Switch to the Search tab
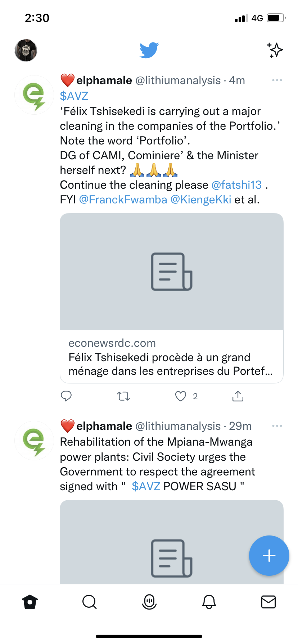 [89, 602]
